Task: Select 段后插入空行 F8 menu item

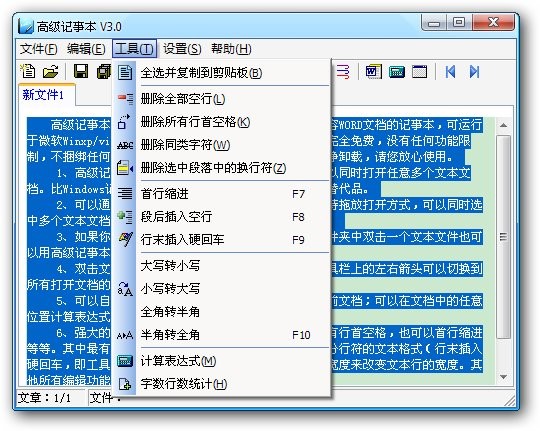Action: [x=223, y=217]
